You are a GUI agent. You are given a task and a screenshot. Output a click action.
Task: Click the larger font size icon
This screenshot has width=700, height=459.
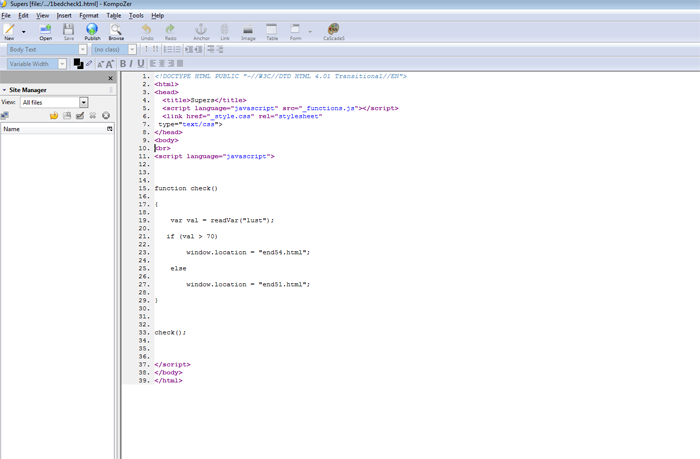click(110, 64)
